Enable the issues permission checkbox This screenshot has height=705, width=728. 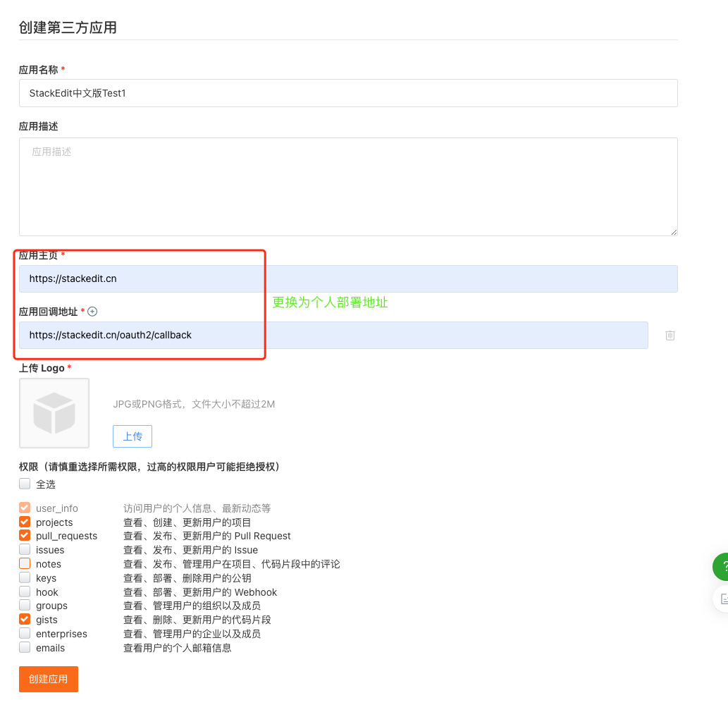pyautogui.click(x=25, y=549)
